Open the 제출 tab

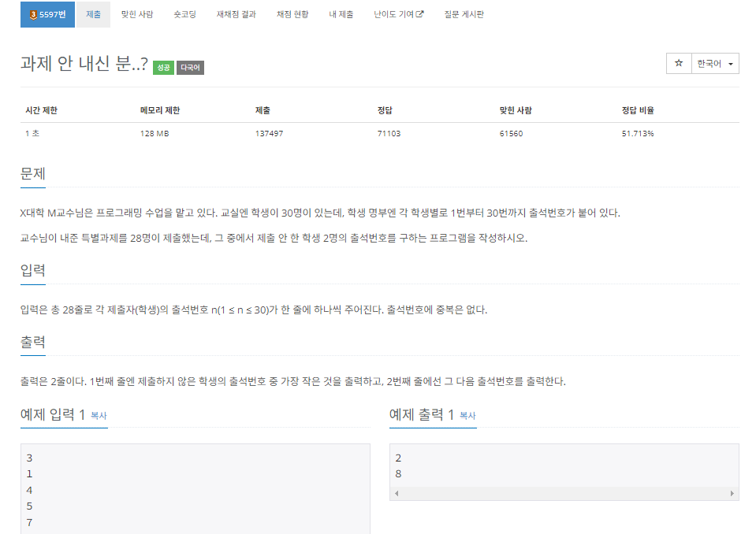(93, 14)
